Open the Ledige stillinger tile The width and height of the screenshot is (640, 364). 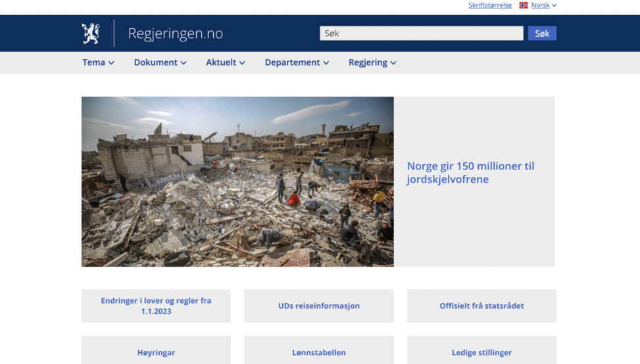click(x=481, y=351)
